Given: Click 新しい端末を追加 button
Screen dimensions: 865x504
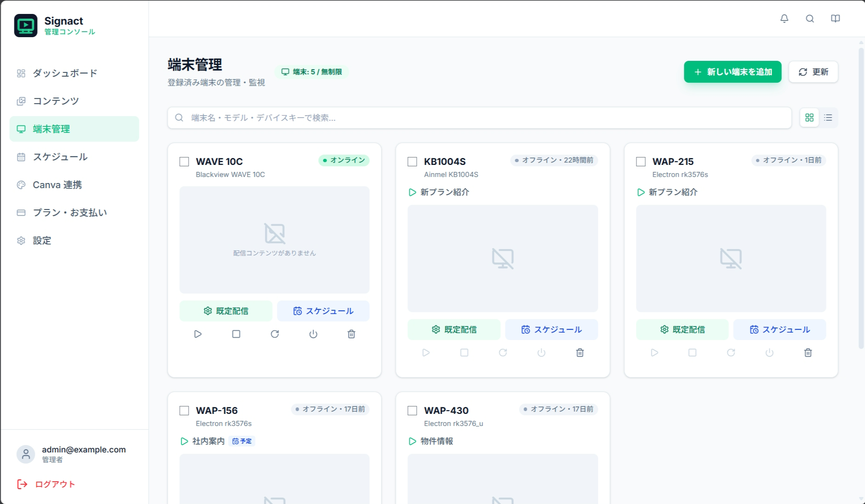Looking at the screenshot, I should click(x=733, y=72).
